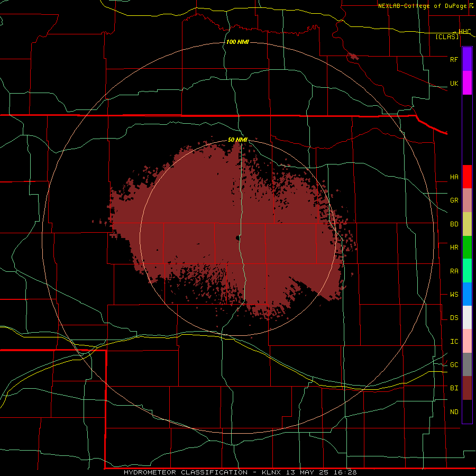Click the "KLNX 13 MAY 25 16:28" timestamp
The width and height of the screenshot is (476, 476).
[x=309, y=472]
